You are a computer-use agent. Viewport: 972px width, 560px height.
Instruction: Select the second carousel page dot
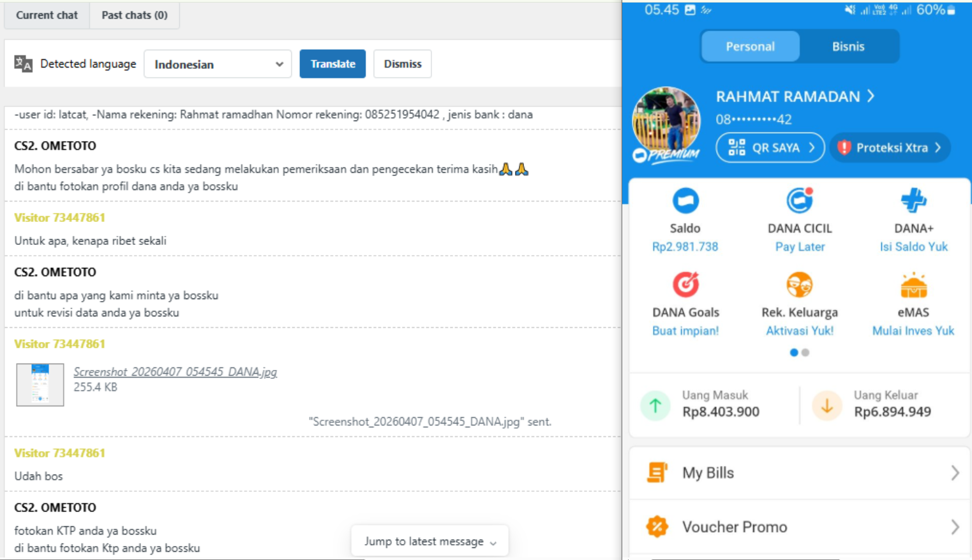[805, 352]
